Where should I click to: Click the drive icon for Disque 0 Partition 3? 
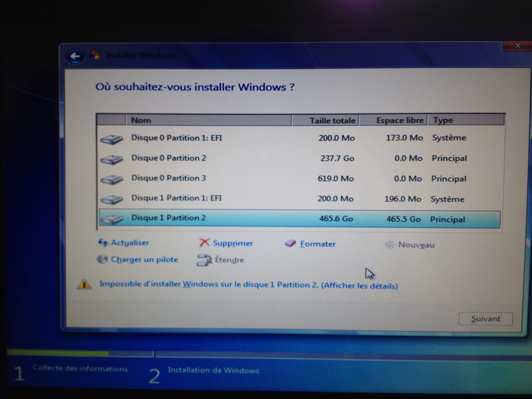point(112,180)
